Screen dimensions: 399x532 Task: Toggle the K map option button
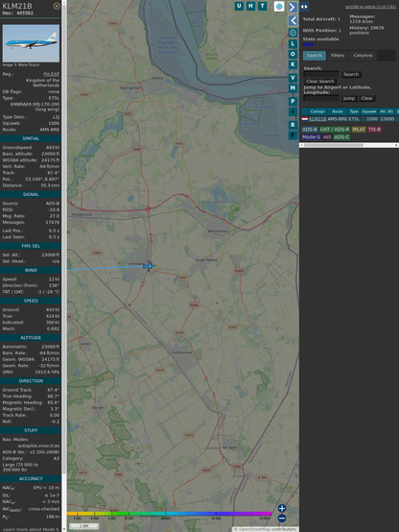(x=293, y=64)
